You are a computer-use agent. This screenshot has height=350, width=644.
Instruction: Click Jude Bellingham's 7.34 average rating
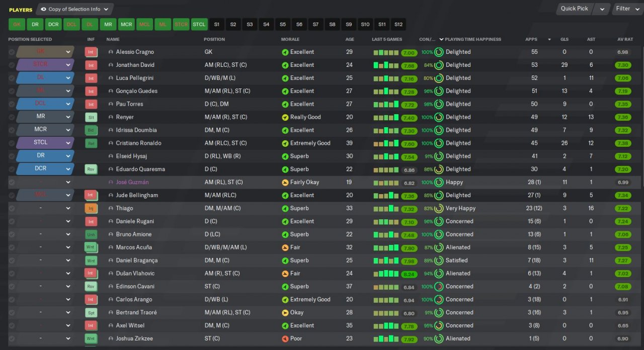point(623,195)
